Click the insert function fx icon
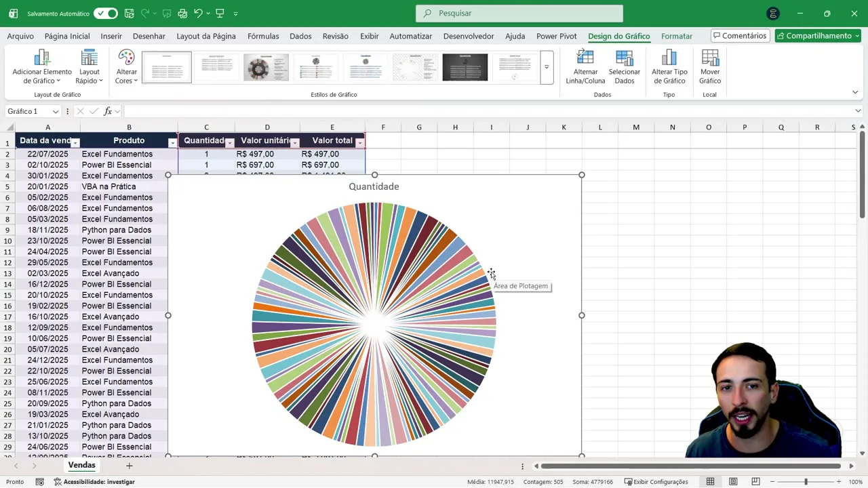The height and width of the screenshot is (488, 868). coord(108,111)
